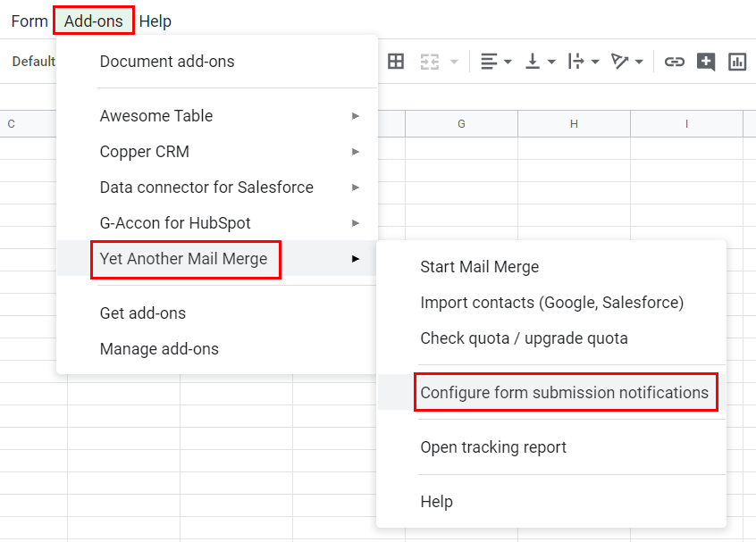Click the Insert link icon

(x=675, y=62)
